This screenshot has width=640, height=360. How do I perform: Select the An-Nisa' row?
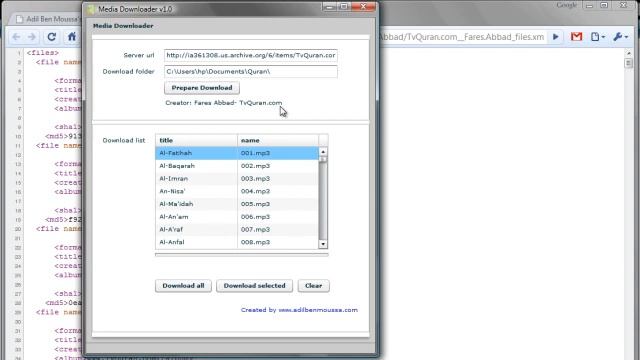coord(237,191)
